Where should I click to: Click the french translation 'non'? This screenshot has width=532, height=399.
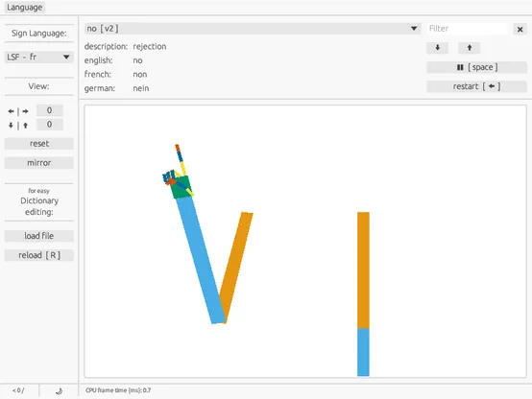(x=140, y=74)
